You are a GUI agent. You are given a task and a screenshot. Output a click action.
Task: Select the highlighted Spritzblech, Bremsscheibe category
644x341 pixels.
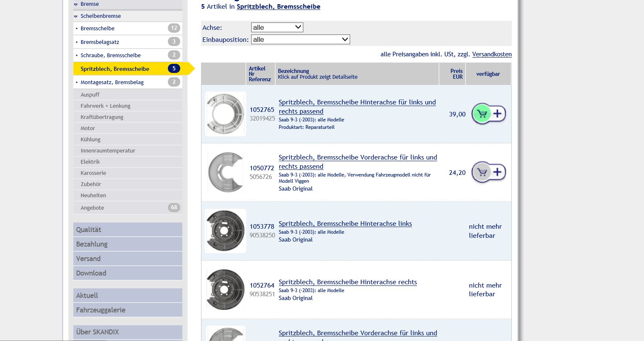click(x=128, y=69)
